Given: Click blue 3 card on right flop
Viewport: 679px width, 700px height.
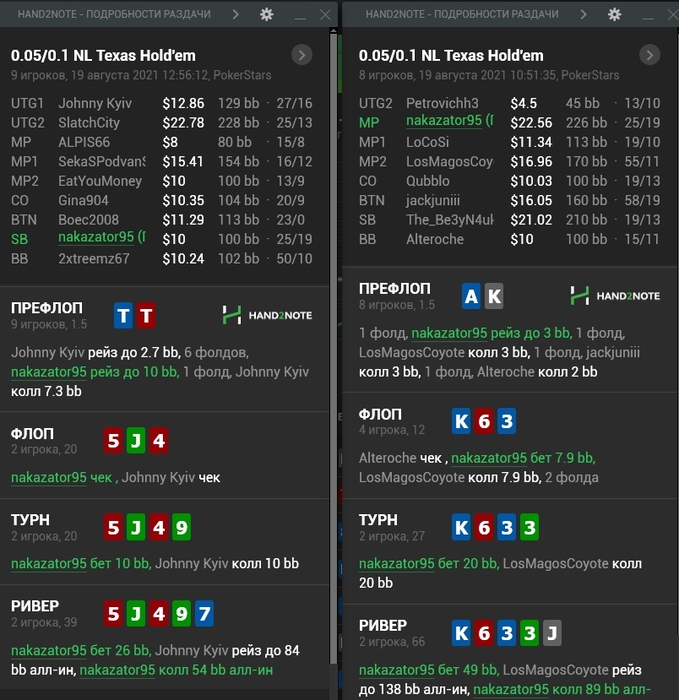Looking at the screenshot, I should (507, 421).
